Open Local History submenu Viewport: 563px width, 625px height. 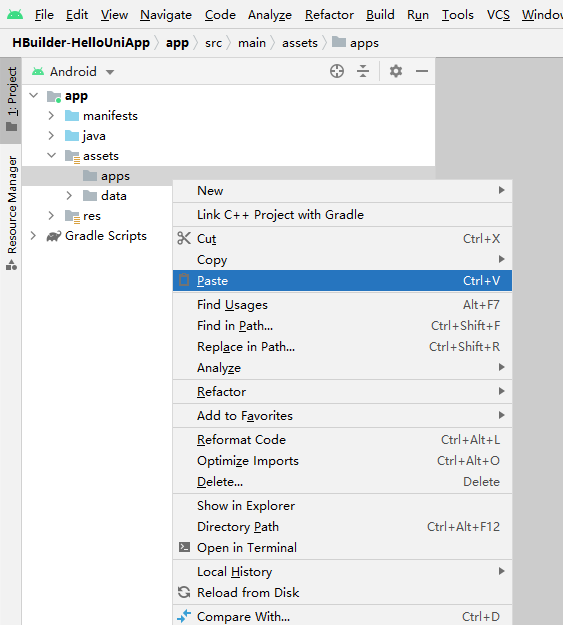343,572
